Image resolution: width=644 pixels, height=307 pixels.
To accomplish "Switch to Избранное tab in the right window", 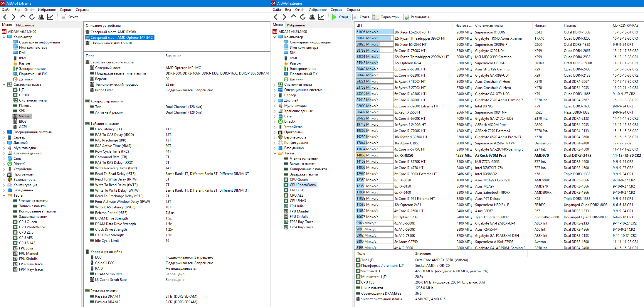I will click(296, 25).
